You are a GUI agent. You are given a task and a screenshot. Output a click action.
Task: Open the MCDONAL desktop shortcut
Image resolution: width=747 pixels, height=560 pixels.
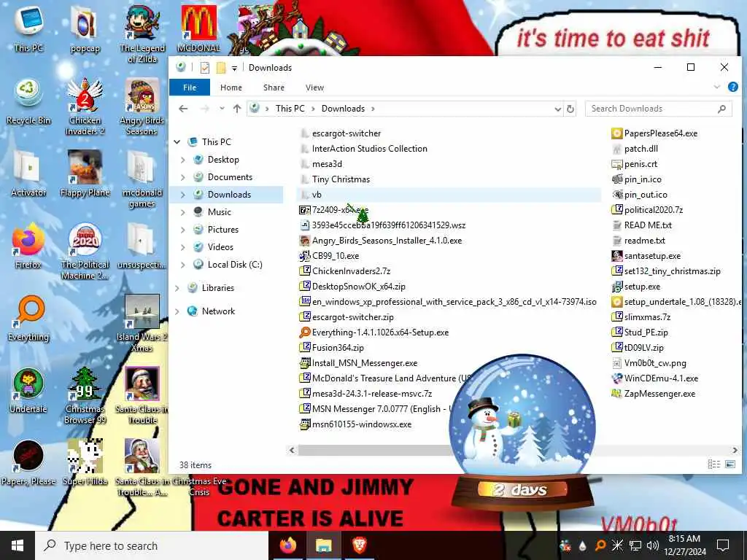(x=198, y=28)
